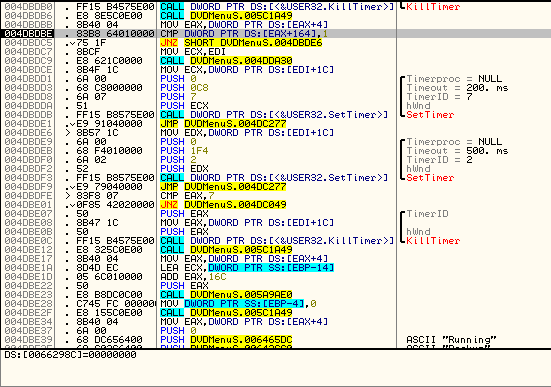Select the JNZ SHORT DVDMenuS.004DBDE6 instruction
This screenshot has height=387, width=551.
pyautogui.click(x=241, y=43)
